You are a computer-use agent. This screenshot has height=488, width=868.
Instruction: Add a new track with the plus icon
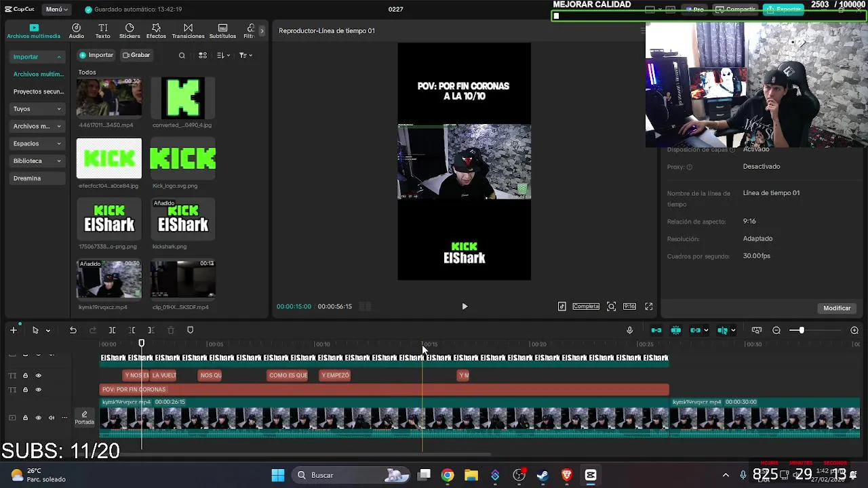[13, 330]
